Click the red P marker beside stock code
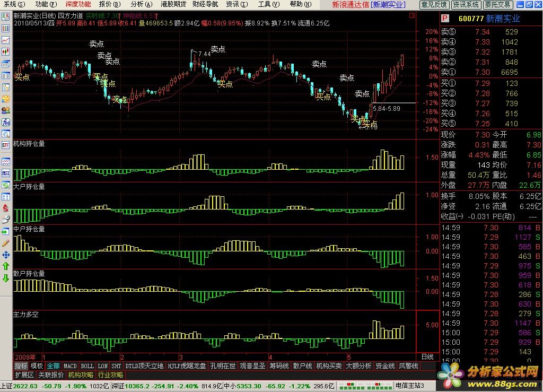The image size is (543, 392). [x=445, y=19]
